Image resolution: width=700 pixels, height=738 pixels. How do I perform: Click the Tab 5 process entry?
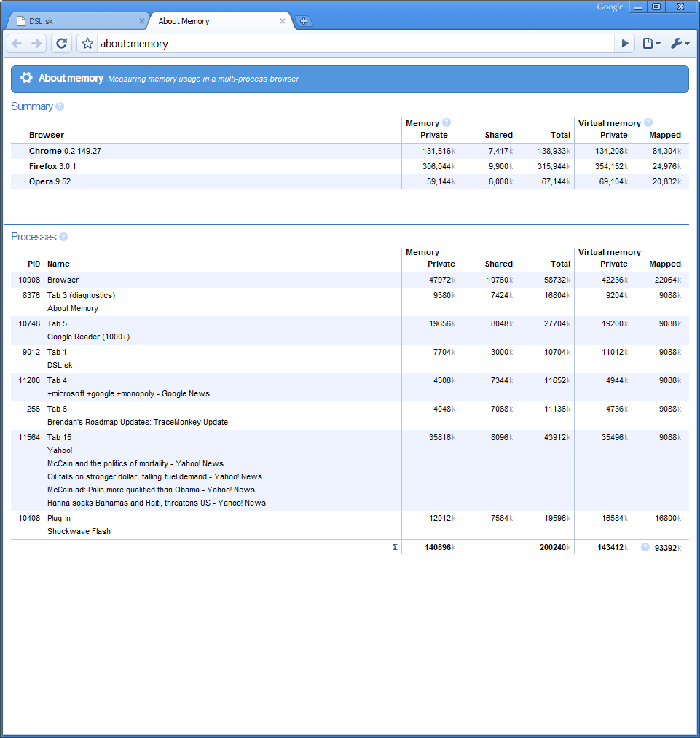[57, 323]
